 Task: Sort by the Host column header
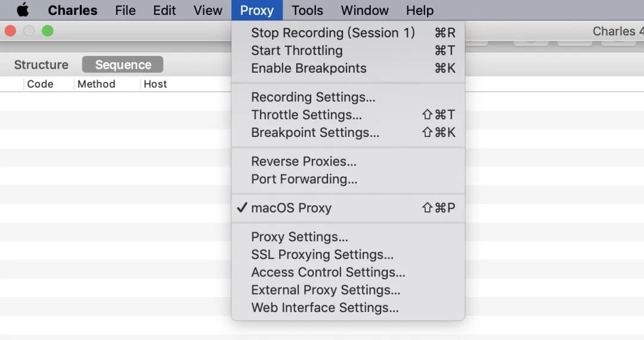pyautogui.click(x=155, y=84)
